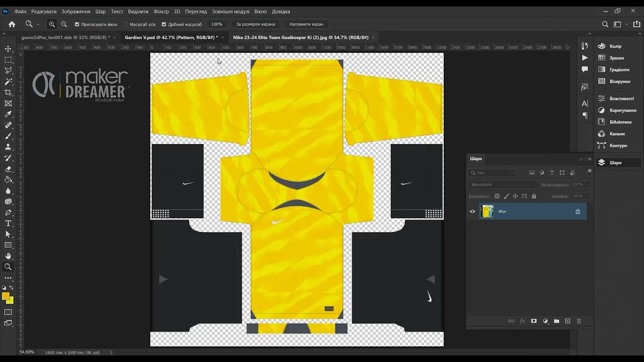644x362 pixels.
Task: Click the 'Наповнити екран' button
Action: [306, 24]
